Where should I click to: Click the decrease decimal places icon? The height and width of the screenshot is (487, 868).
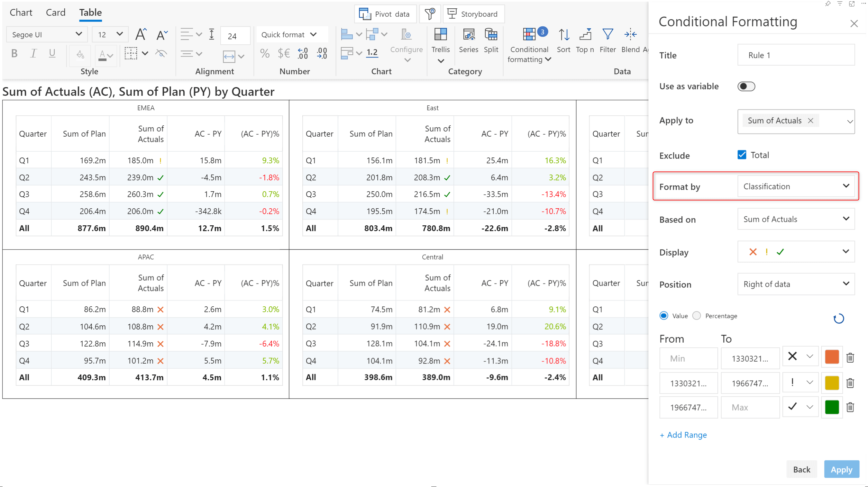[303, 53]
